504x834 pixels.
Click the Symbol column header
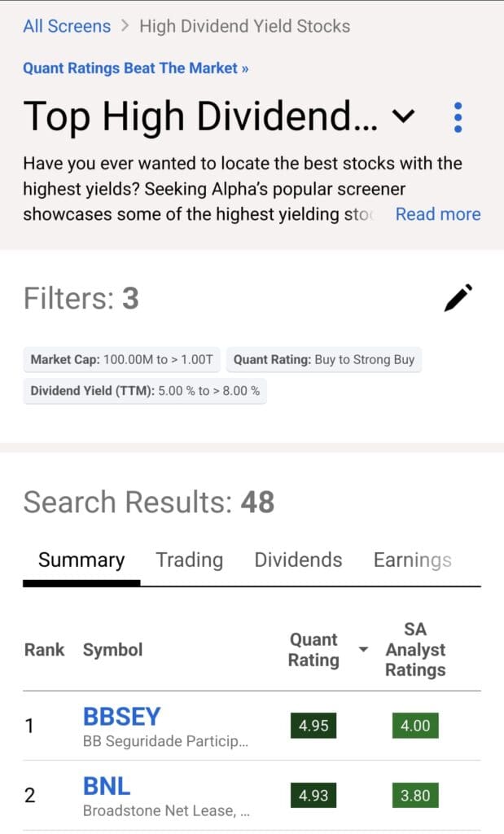coord(112,650)
